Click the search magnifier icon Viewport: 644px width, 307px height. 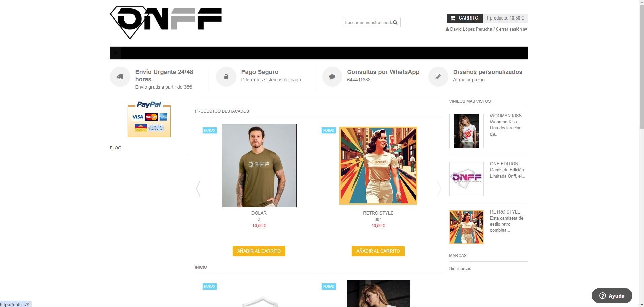(395, 23)
